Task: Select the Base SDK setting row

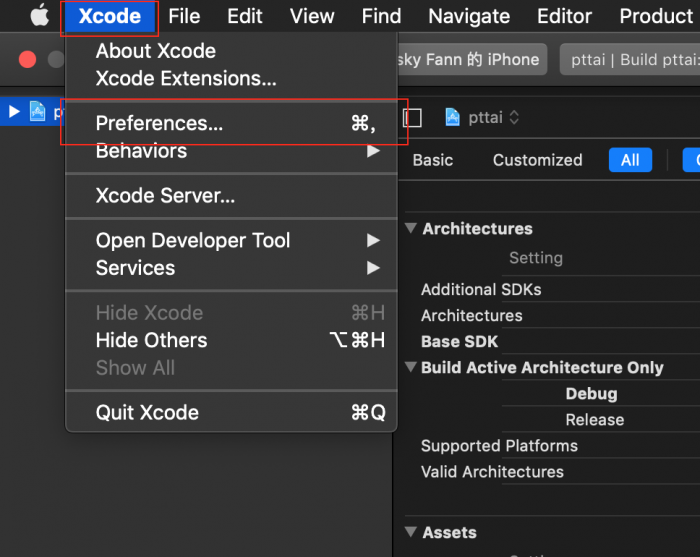Action: point(459,341)
